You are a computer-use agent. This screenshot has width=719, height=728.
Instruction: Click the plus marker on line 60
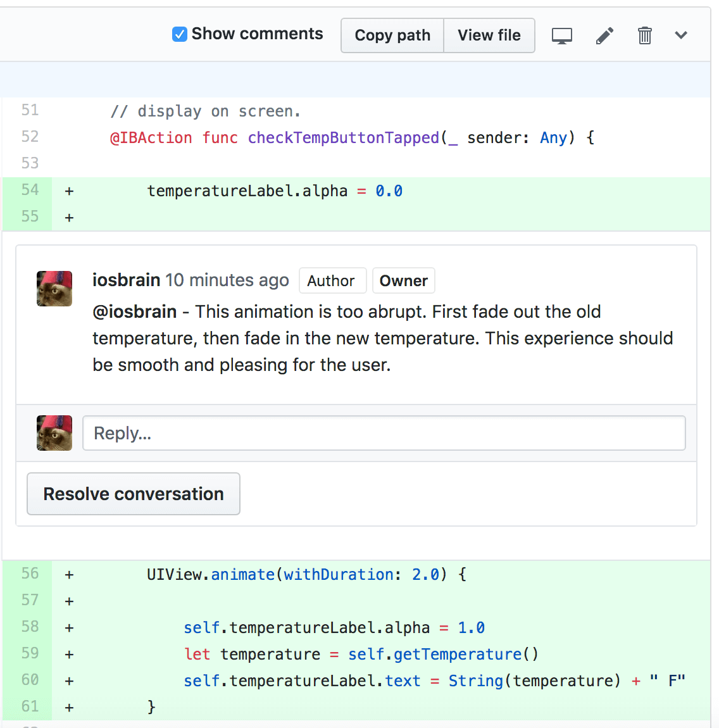pyautogui.click(x=69, y=681)
